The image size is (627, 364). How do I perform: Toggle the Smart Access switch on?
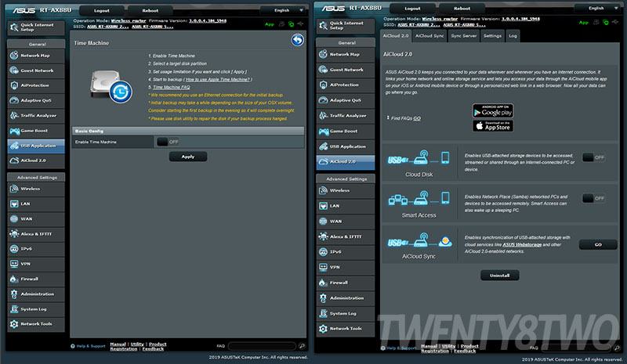[593, 198]
